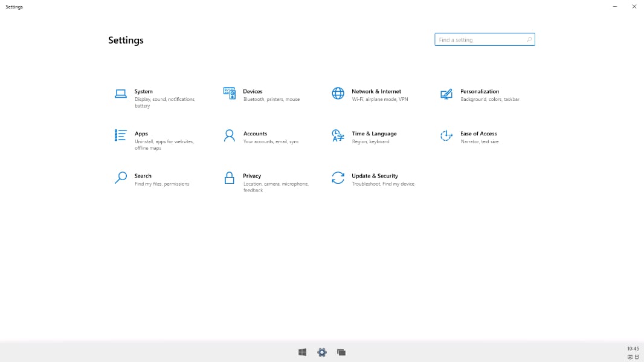Open Accounts via the person icon
This screenshot has height=362, width=644.
coord(229,135)
